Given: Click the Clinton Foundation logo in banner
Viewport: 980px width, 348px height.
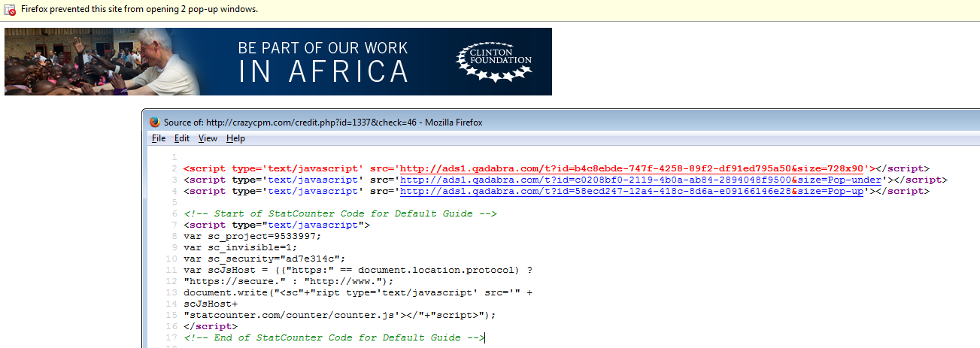Looking at the screenshot, I should (494, 62).
